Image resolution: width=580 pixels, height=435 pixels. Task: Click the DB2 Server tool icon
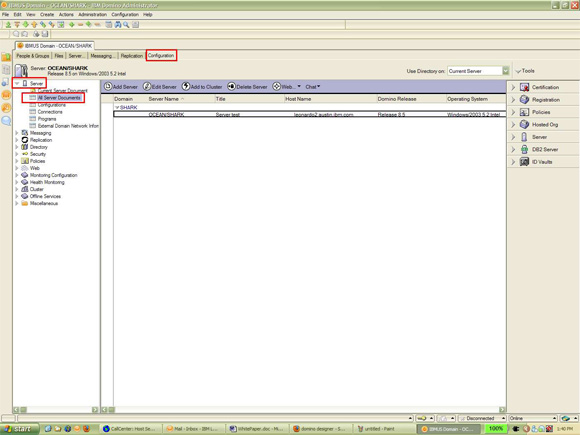point(524,149)
